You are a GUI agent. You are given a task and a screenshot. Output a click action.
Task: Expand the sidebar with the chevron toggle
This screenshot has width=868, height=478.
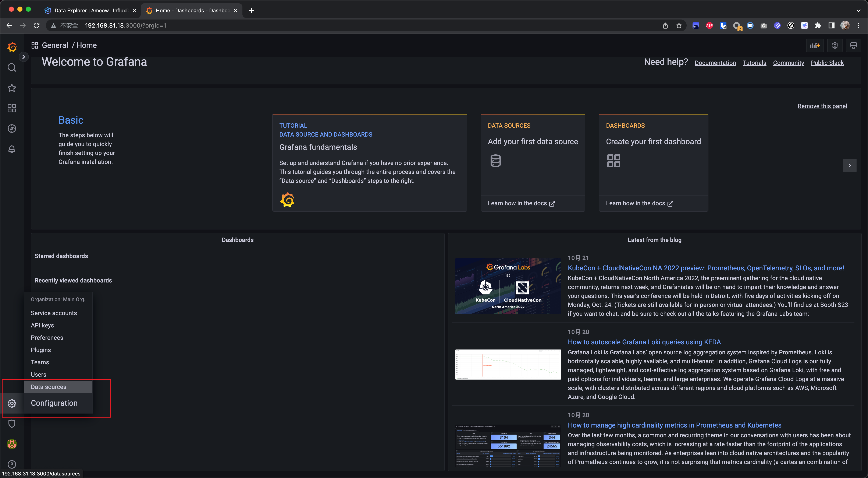tap(24, 57)
